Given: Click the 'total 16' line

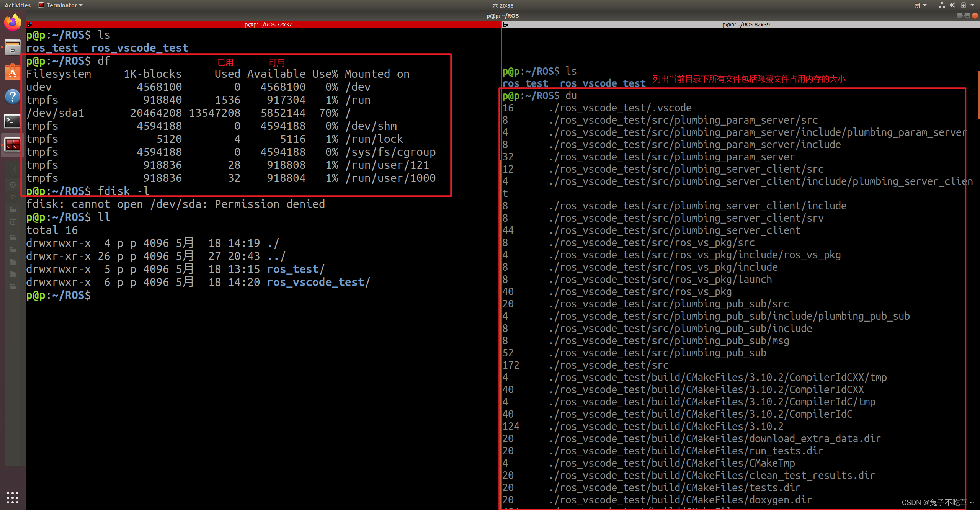Looking at the screenshot, I should pyautogui.click(x=52, y=230).
